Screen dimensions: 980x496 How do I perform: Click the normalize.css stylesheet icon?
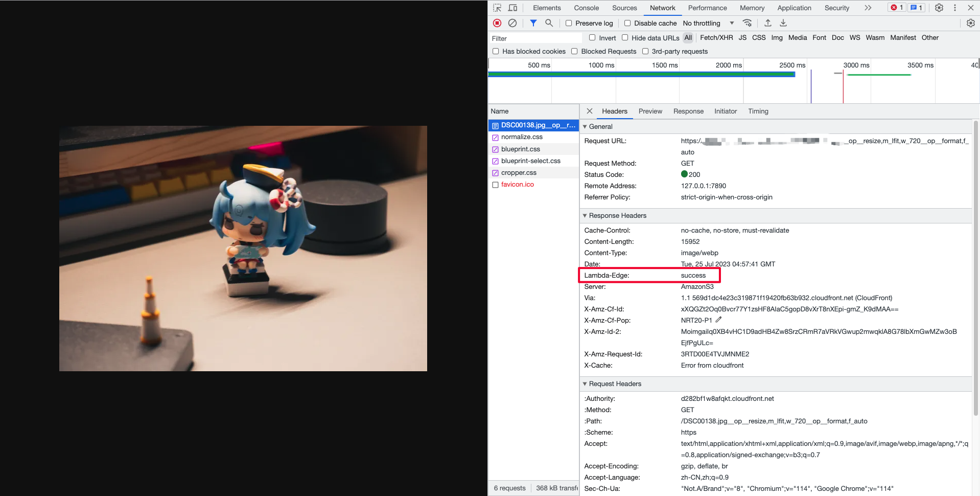click(495, 137)
